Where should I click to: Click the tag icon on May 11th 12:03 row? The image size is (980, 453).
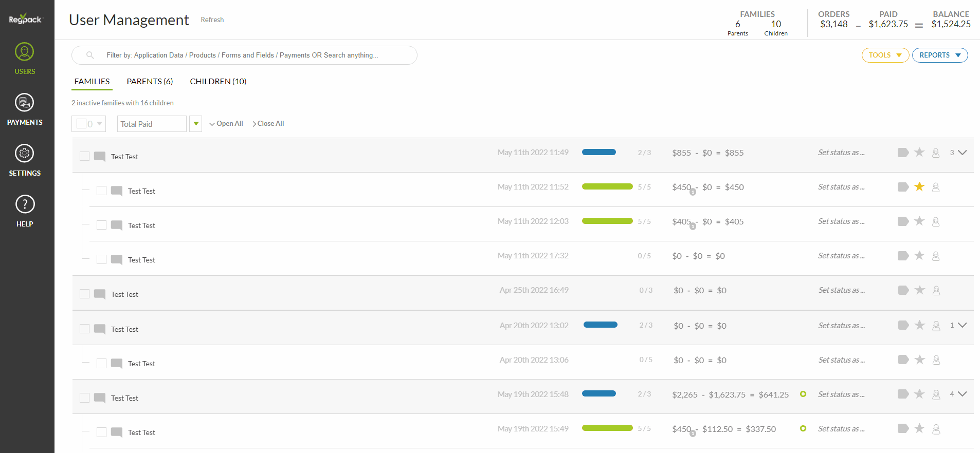click(x=903, y=221)
